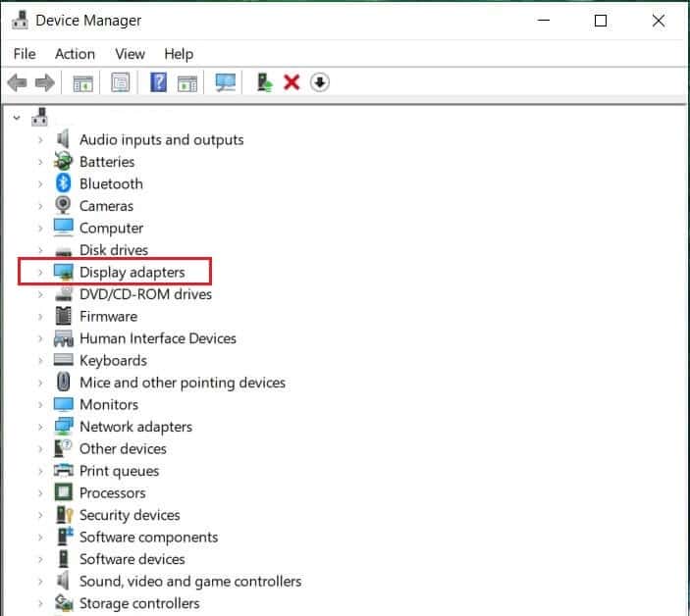
Task: Click the blue Help question mark icon
Action: 158,83
